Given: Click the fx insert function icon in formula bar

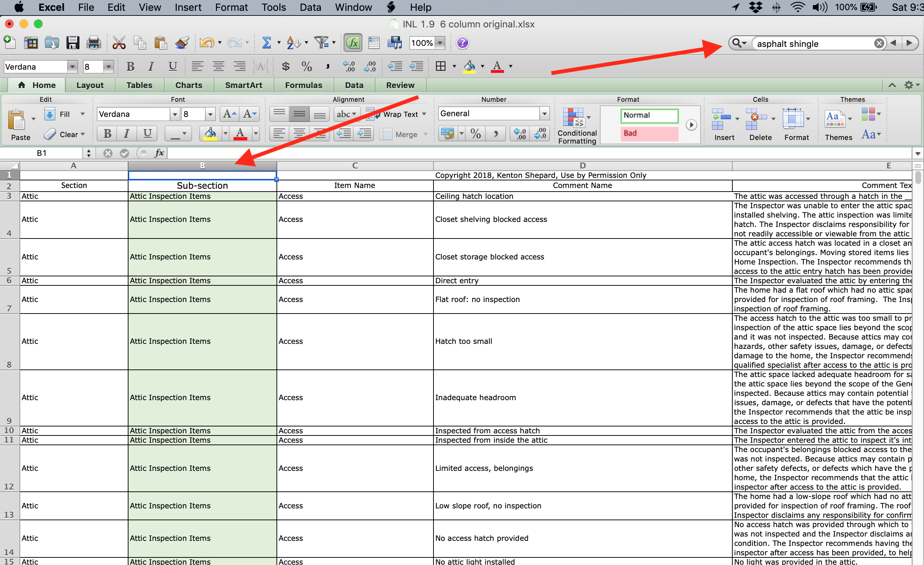Looking at the screenshot, I should (160, 153).
